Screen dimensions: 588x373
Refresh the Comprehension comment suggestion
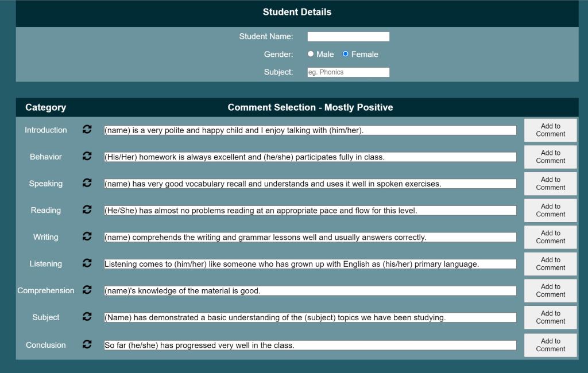point(87,290)
